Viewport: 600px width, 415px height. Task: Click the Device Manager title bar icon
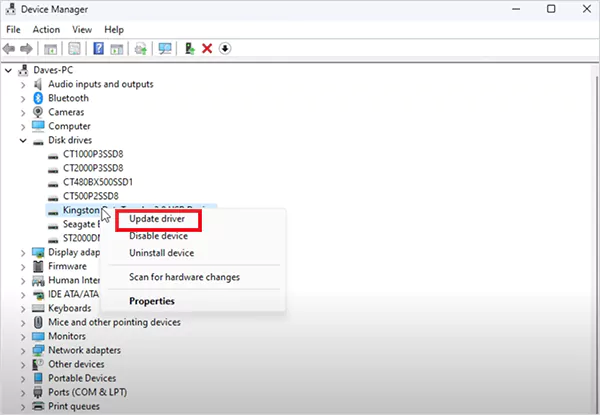pyautogui.click(x=11, y=9)
